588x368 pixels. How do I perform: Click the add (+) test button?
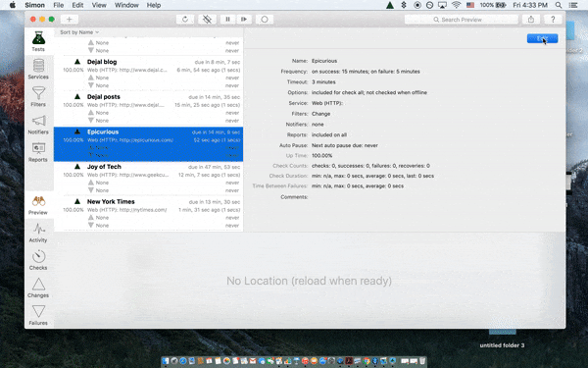pos(69,20)
